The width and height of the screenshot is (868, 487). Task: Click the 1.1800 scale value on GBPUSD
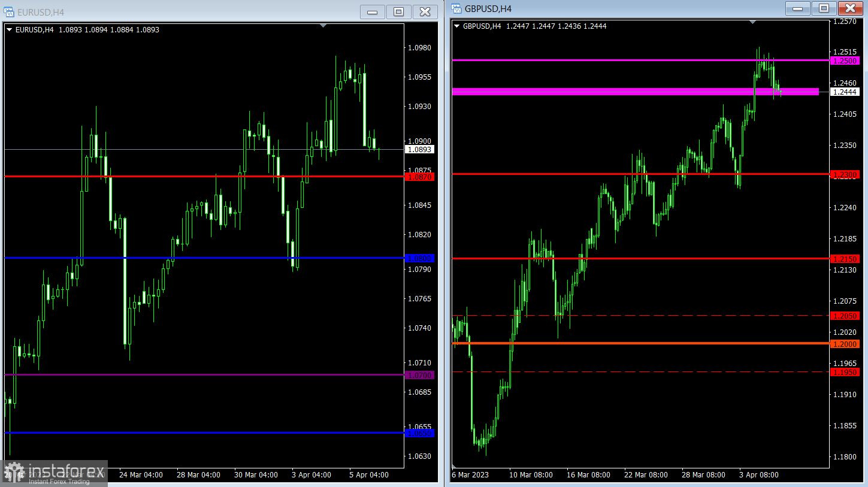[845, 457]
